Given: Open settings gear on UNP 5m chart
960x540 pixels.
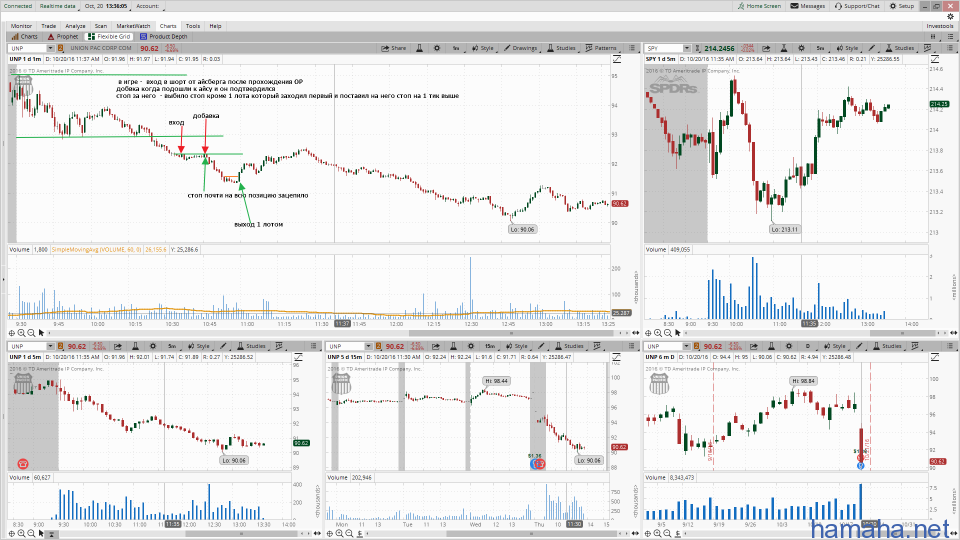Looking at the screenshot, I should [153, 347].
